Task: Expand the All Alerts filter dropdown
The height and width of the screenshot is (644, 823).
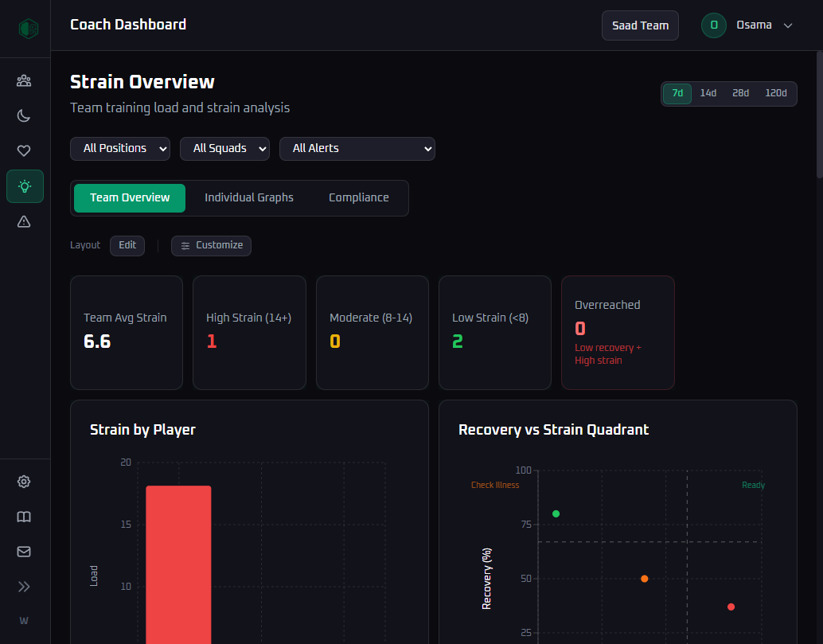Action: click(357, 149)
